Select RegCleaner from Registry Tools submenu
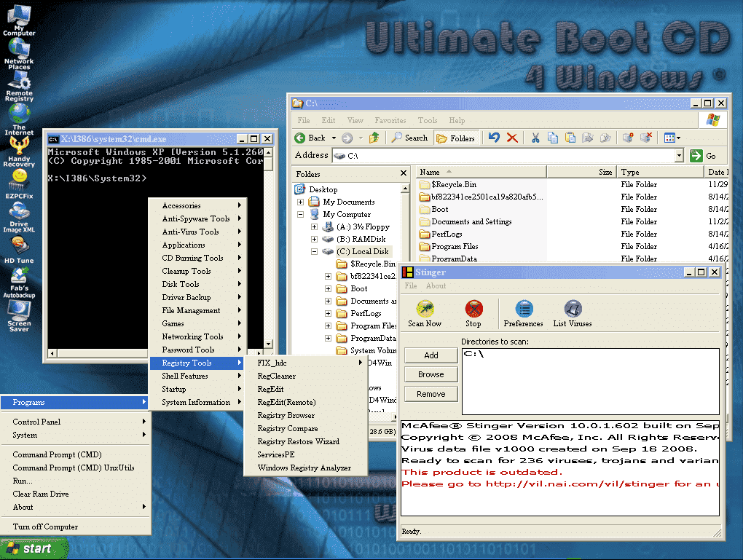The image size is (743, 560). coord(306,376)
